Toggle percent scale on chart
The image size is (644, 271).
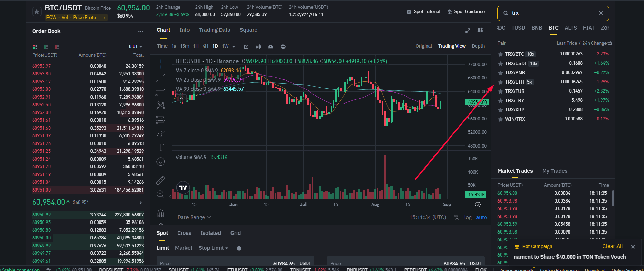point(457,217)
